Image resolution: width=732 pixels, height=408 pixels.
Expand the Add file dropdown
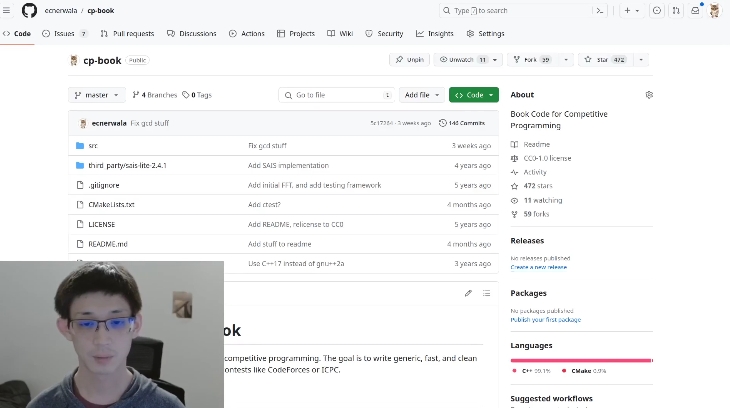[x=421, y=95]
